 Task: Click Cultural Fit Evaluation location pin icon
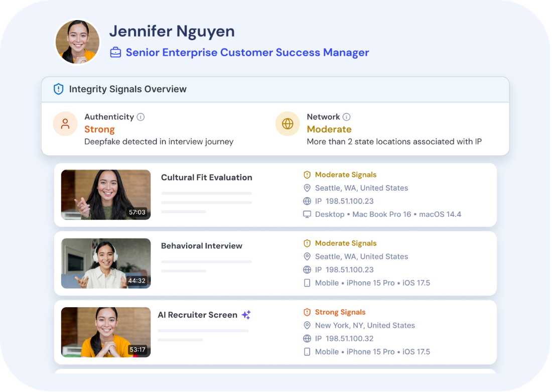tap(307, 188)
